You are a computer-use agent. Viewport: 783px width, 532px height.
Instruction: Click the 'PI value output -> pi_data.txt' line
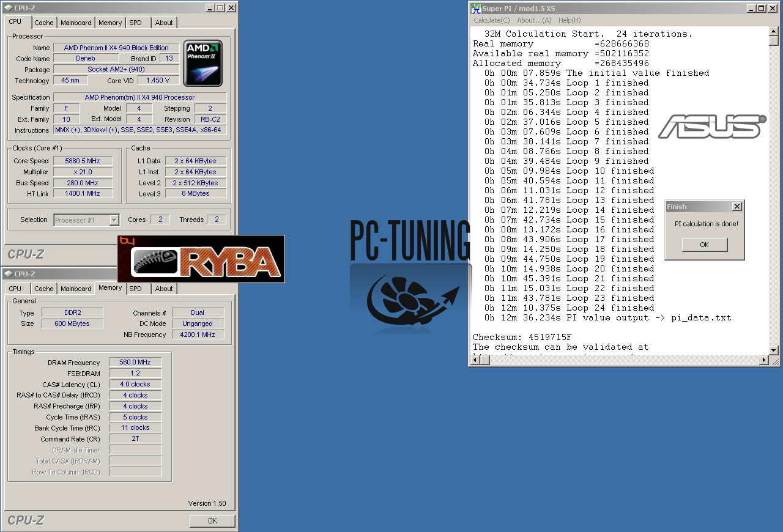click(x=607, y=317)
